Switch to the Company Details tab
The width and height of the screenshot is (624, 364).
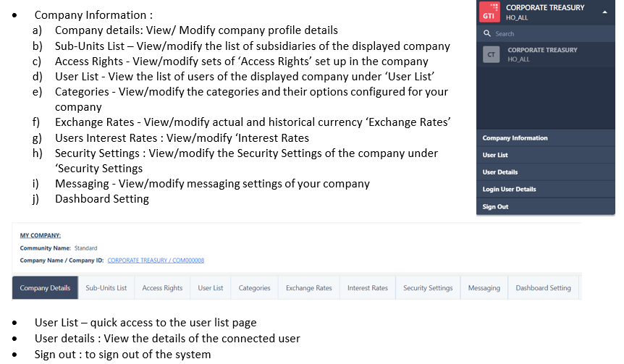tap(45, 287)
